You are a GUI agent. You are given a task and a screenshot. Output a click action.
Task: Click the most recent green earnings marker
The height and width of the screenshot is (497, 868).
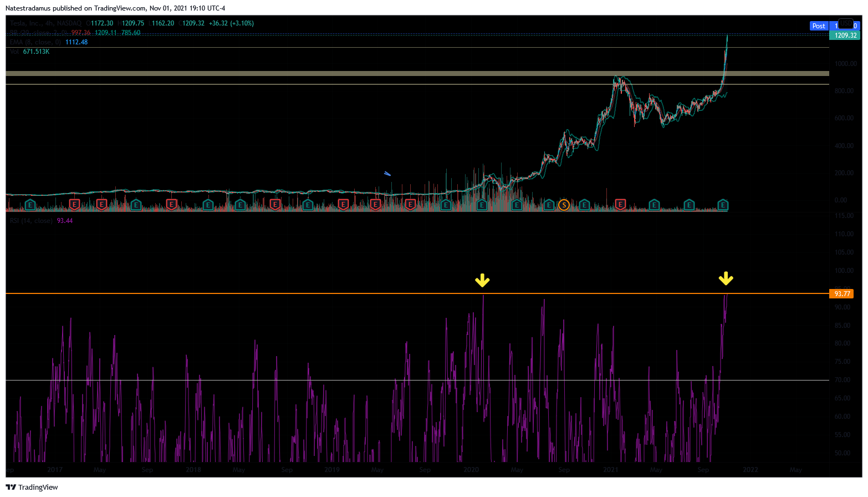(x=723, y=205)
